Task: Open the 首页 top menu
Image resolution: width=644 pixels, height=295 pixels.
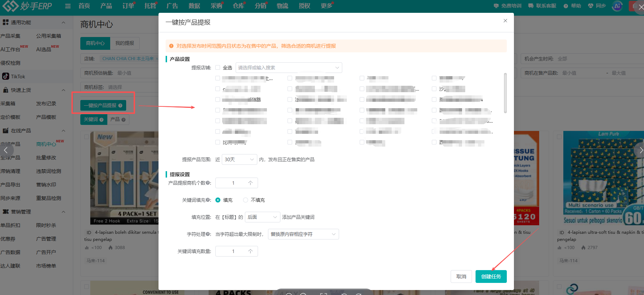Action: 84,6
